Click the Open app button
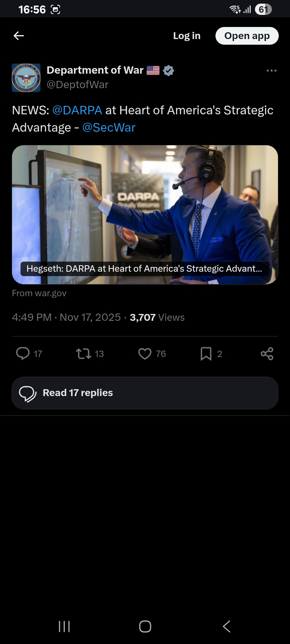 (247, 36)
